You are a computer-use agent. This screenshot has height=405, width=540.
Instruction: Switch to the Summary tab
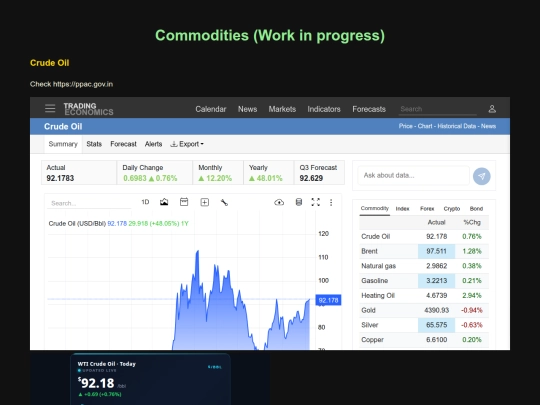coord(63,144)
